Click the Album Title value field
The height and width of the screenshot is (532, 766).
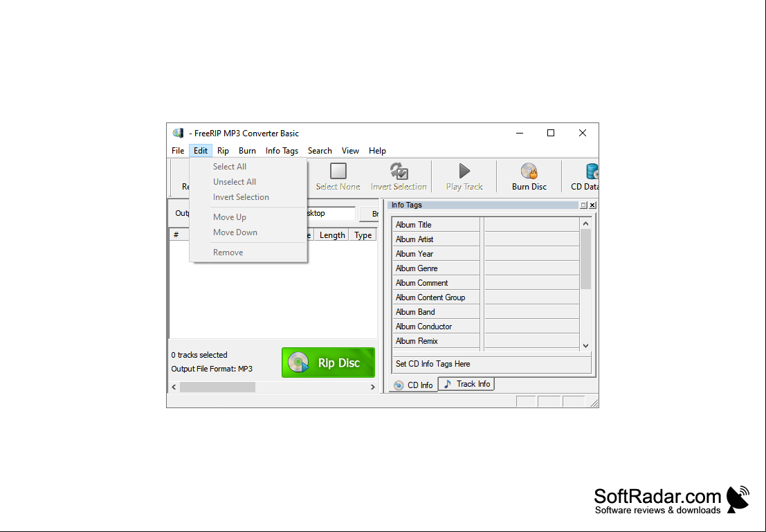click(532, 225)
